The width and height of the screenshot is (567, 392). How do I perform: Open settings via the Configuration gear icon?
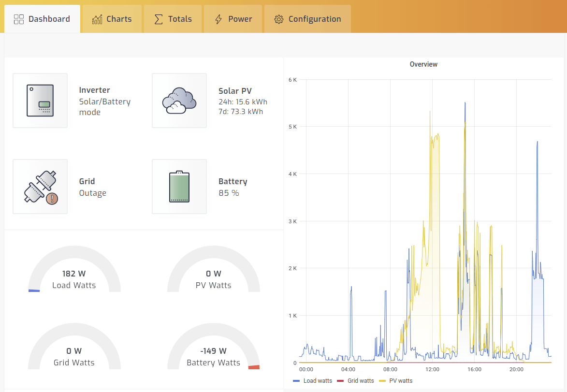[278, 19]
